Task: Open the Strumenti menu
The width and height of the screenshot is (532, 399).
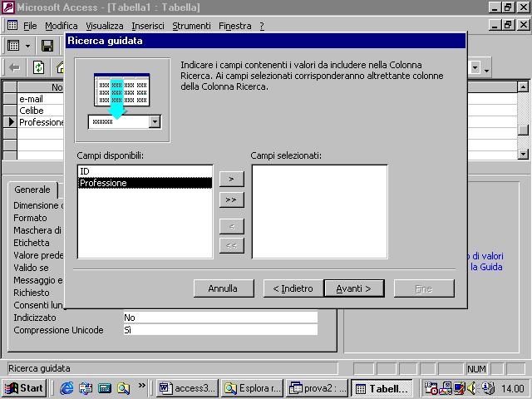Action: [191, 26]
